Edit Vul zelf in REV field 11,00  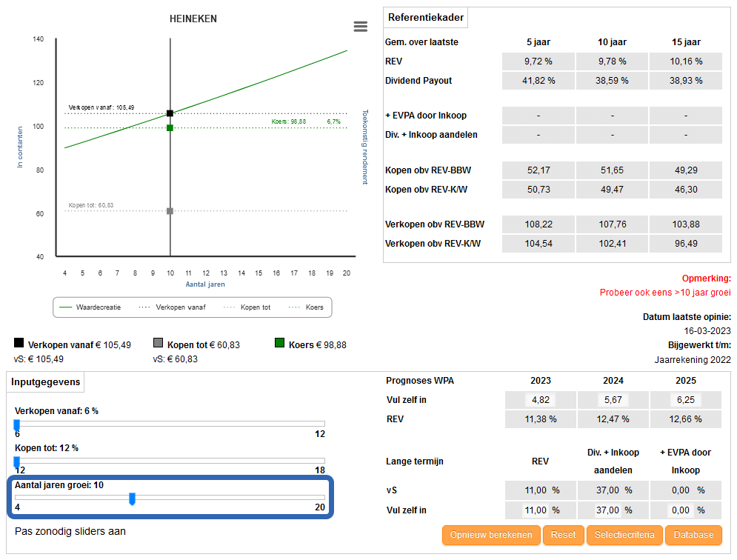coord(536,510)
